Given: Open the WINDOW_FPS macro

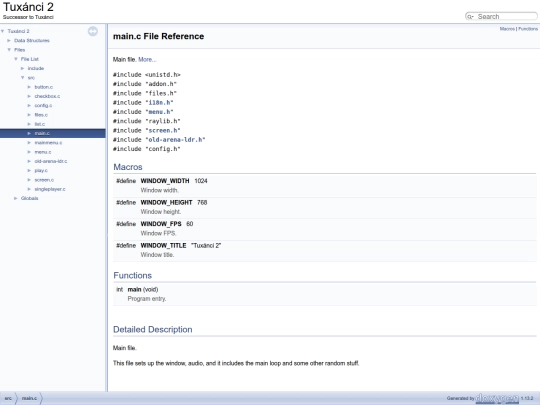Looking at the screenshot, I should pyautogui.click(x=161, y=224).
